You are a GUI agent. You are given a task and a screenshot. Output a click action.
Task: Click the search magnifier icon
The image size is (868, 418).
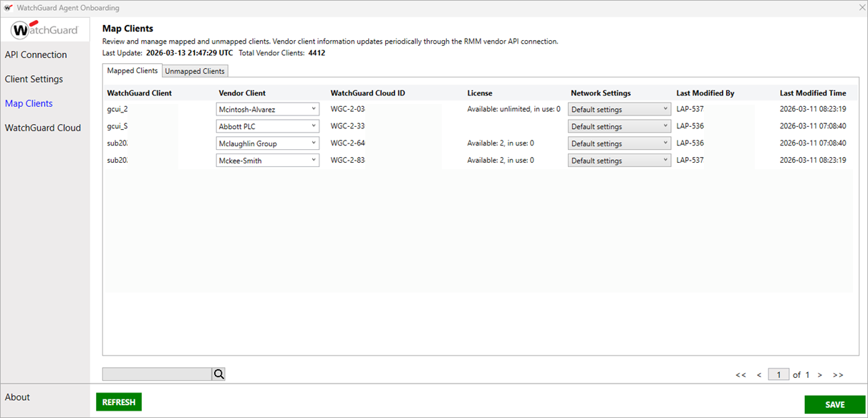point(218,374)
